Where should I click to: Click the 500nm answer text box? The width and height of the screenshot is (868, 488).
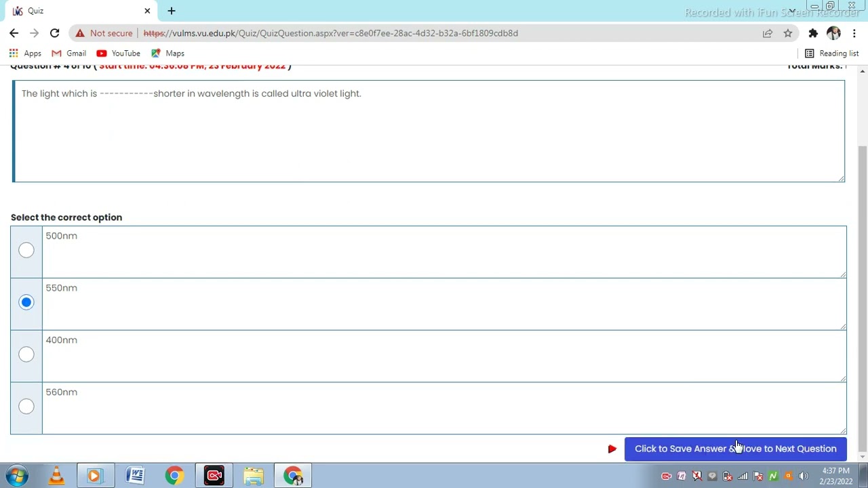(444, 252)
